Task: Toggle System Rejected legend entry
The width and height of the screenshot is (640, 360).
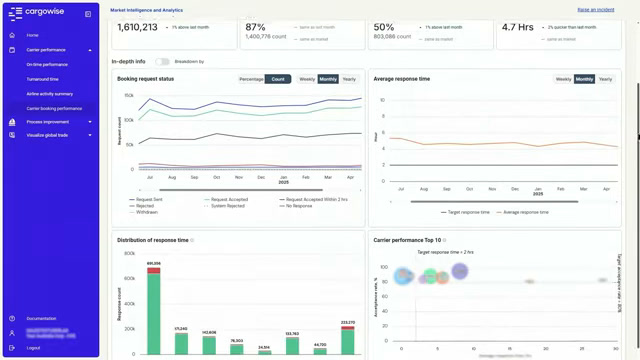Action: [224, 206]
